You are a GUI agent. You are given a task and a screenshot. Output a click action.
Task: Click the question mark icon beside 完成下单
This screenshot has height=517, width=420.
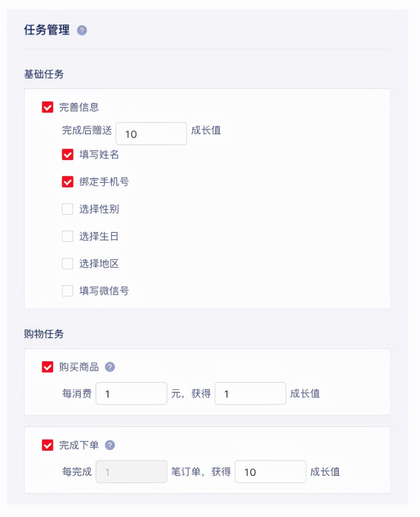(x=110, y=445)
